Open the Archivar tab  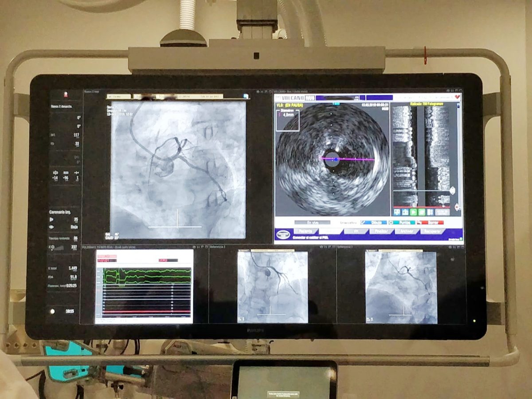[x=406, y=231]
